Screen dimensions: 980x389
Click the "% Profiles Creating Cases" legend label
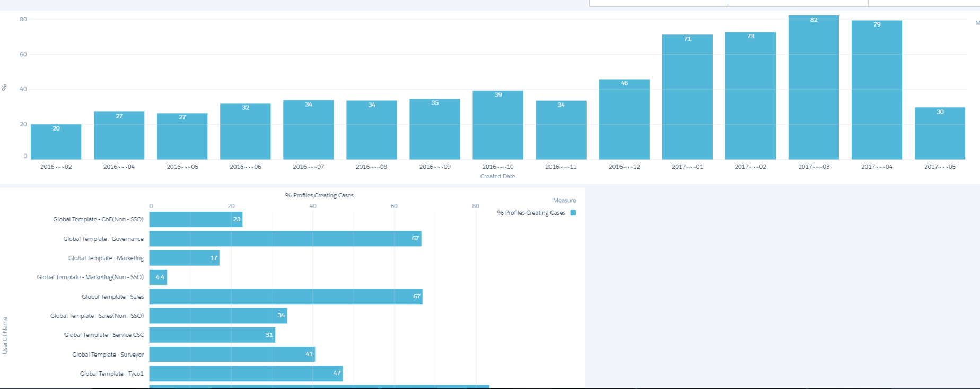(531, 213)
